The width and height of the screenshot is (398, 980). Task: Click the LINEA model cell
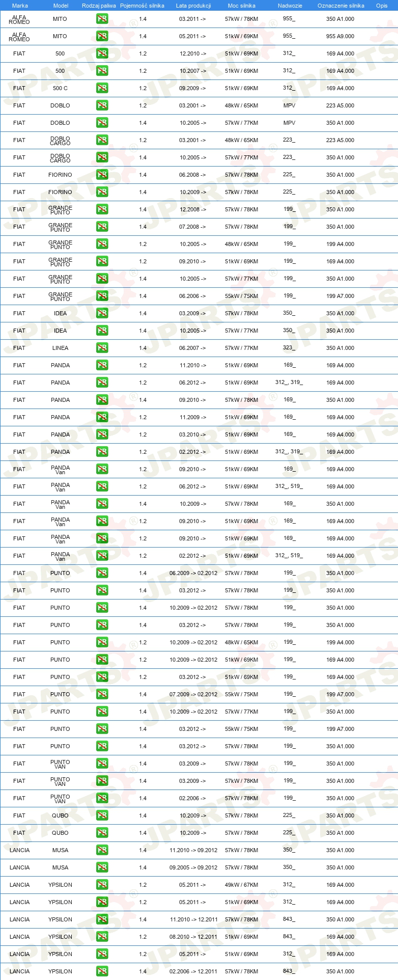tap(60, 348)
